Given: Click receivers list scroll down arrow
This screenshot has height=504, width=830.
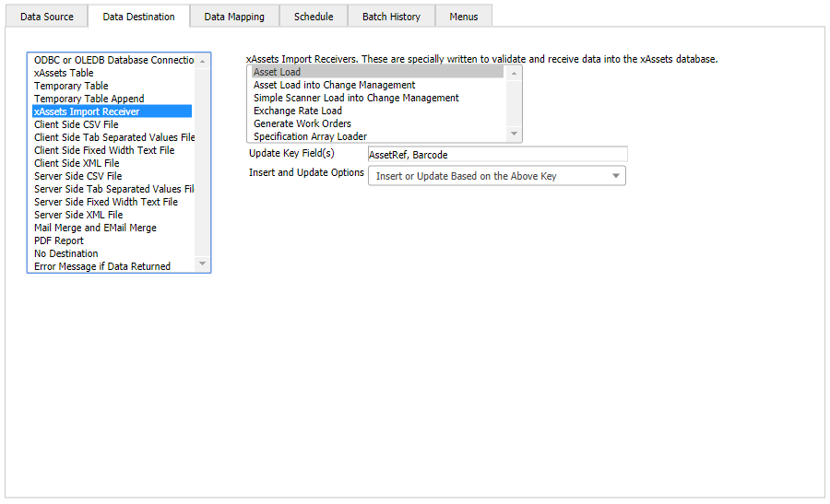Looking at the screenshot, I should pyautogui.click(x=514, y=134).
